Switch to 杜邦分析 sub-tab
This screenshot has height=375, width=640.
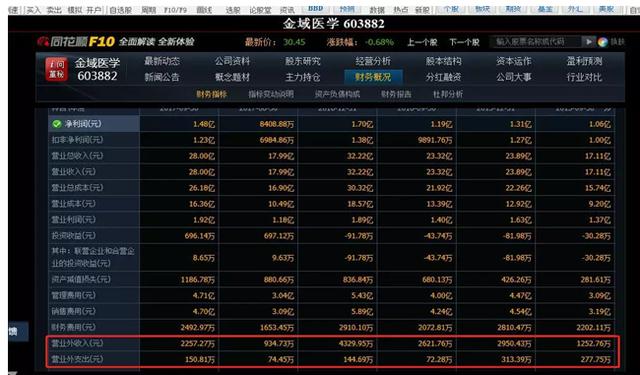coord(448,94)
